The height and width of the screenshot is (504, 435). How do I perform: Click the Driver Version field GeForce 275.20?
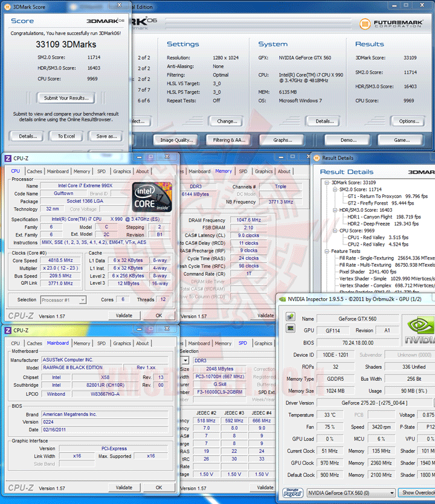[374, 403]
